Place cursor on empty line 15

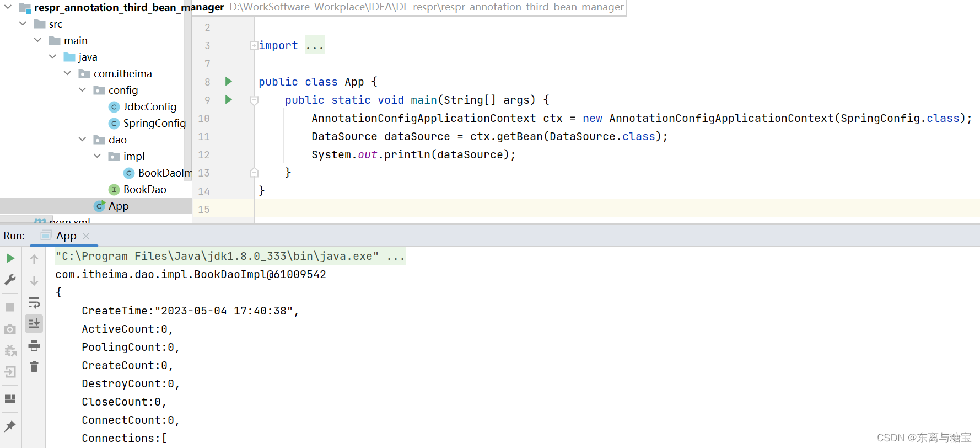(617, 209)
